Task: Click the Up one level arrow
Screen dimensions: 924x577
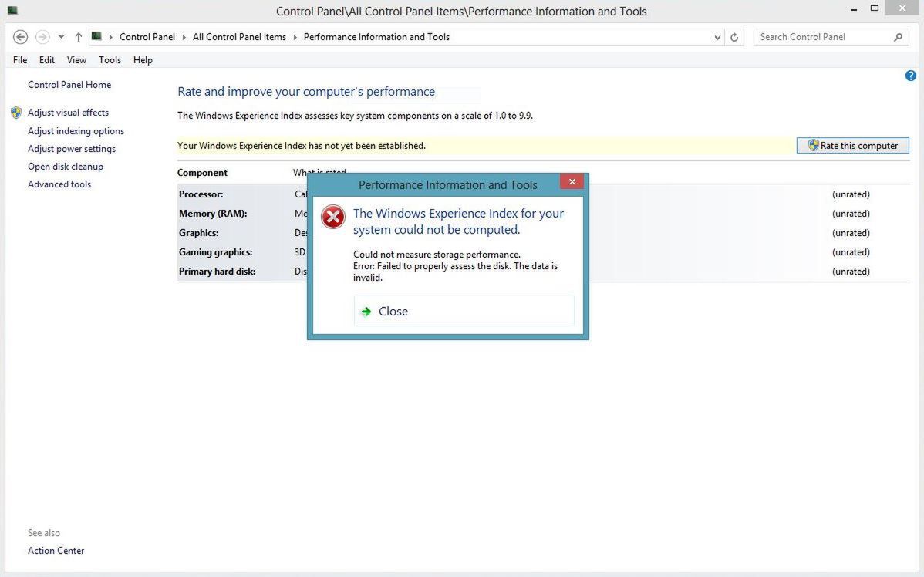Action: click(79, 37)
